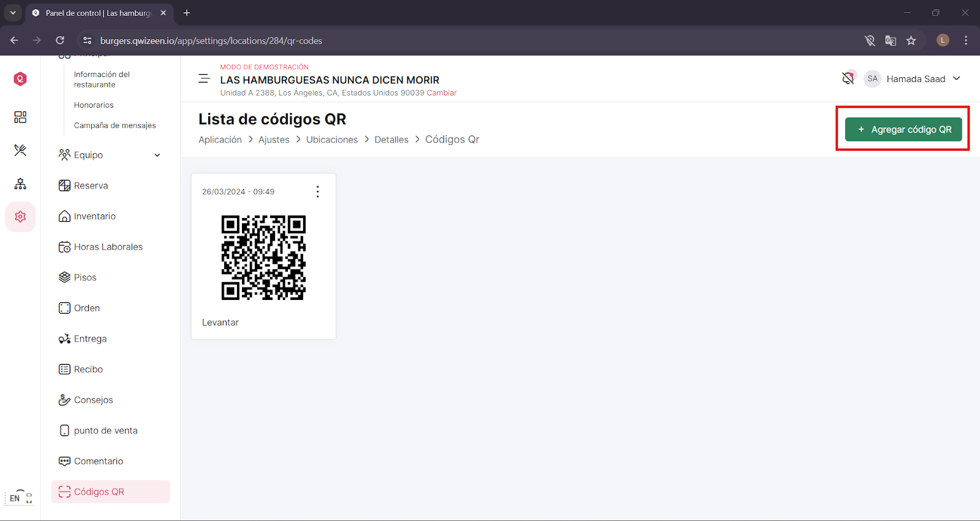Viewport: 980px width, 521px height.
Task: Open the browser three-dot menu
Action: point(966,40)
